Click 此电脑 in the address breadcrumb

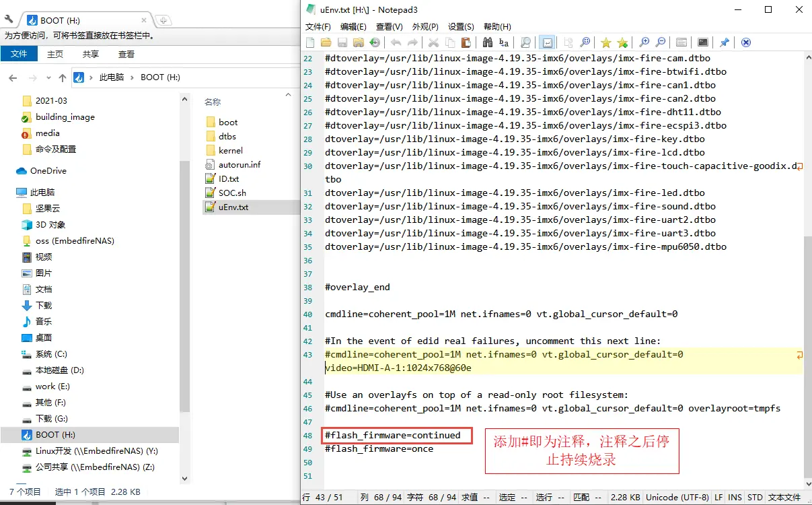[112, 77]
